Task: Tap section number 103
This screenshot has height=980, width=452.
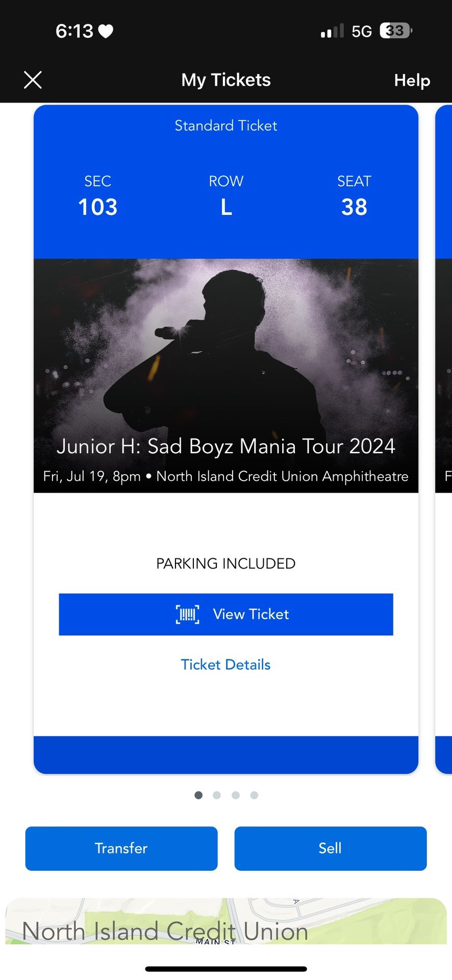Action: [97, 207]
